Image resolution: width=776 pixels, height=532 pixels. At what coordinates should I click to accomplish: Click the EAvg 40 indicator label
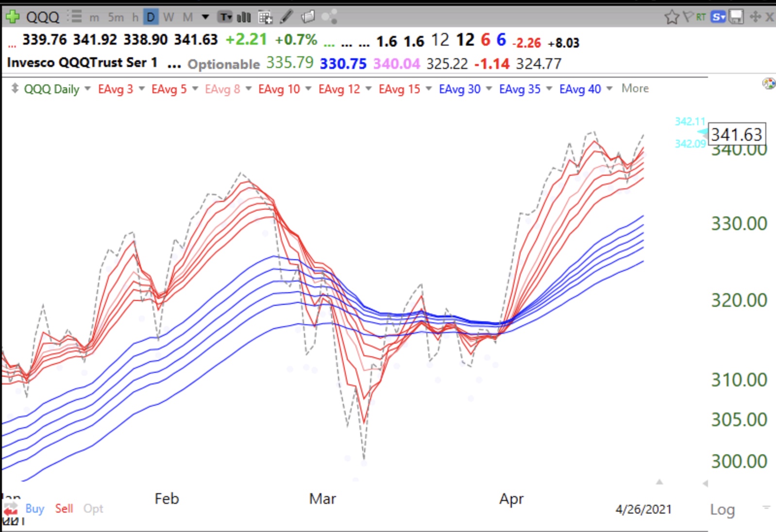(580, 89)
